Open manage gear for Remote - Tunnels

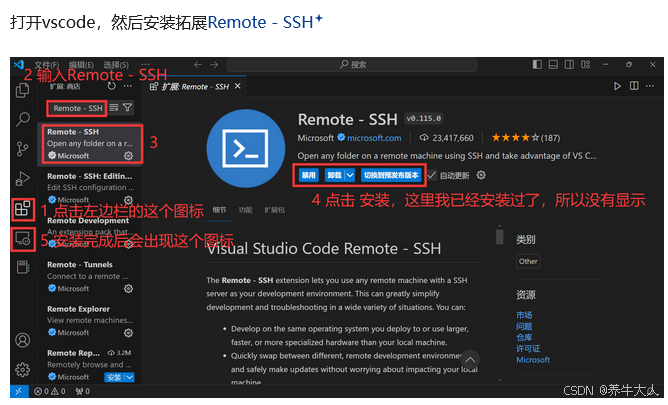128,289
